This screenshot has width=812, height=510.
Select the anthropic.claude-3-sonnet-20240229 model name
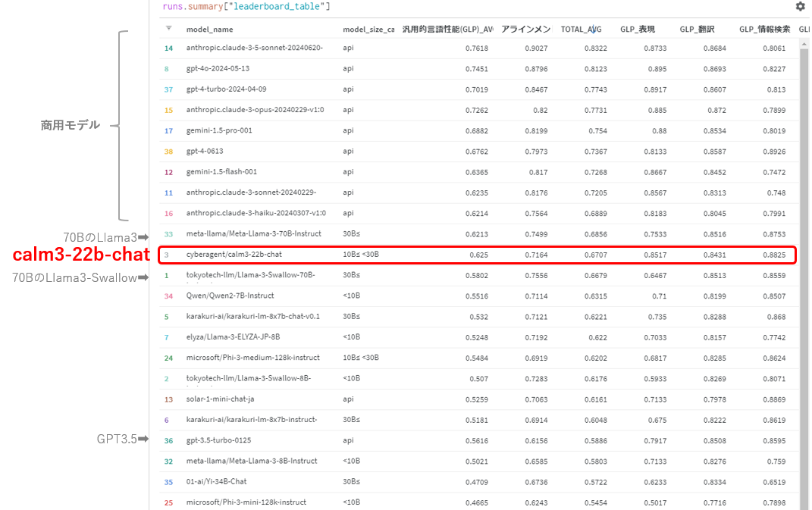click(251, 192)
